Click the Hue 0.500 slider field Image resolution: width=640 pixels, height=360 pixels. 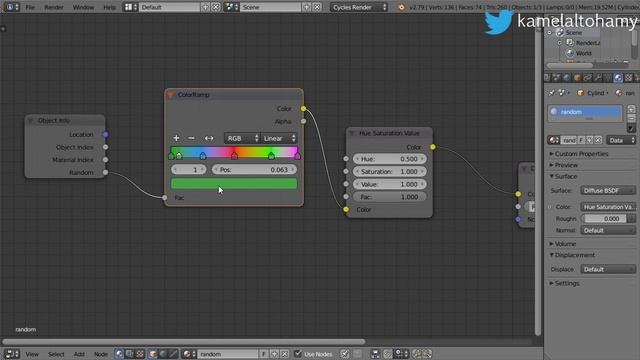click(389, 159)
